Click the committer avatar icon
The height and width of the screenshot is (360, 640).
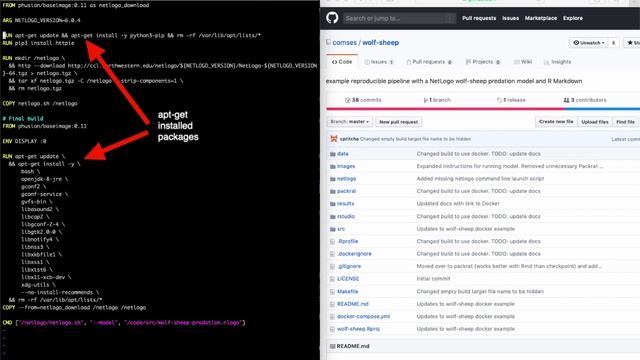click(x=333, y=139)
